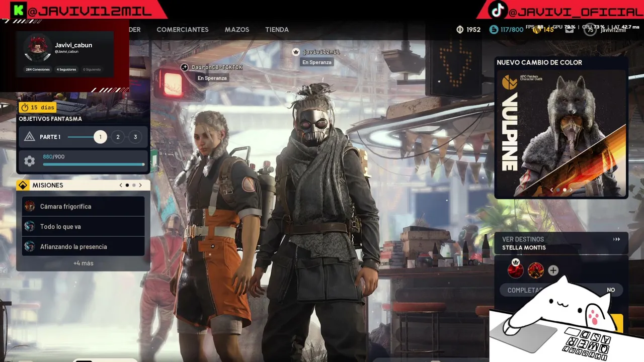644x362 pixels.
Task: Click the Afianzando la presencia mission icon
Action: (30, 246)
